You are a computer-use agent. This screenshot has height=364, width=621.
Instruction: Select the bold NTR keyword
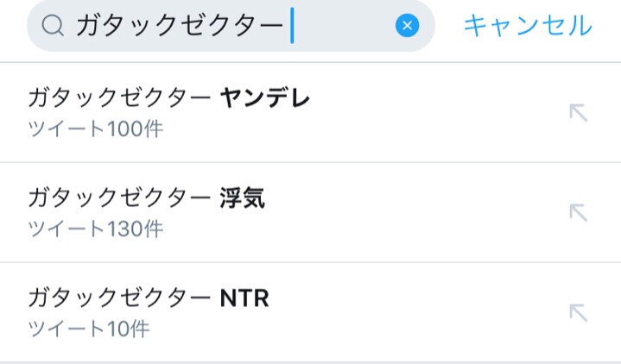click(244, 299)
